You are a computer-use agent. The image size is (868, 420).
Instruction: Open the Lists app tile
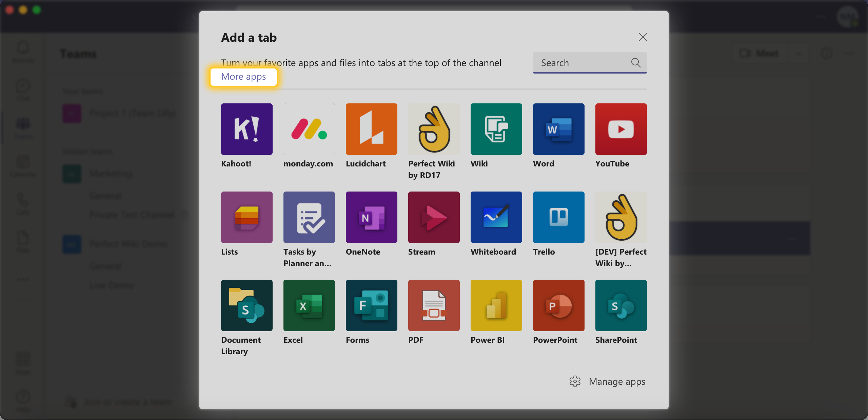coord(246,217)
